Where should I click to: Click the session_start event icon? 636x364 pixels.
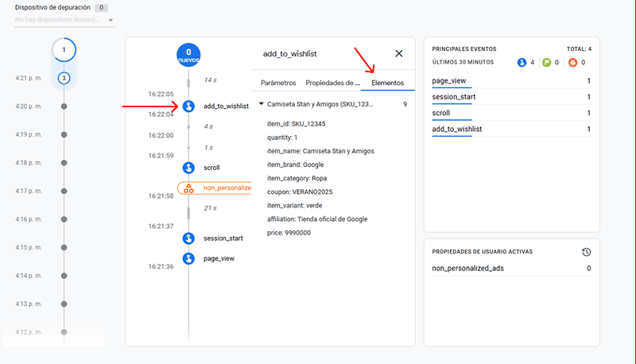[x=188, y=238]
